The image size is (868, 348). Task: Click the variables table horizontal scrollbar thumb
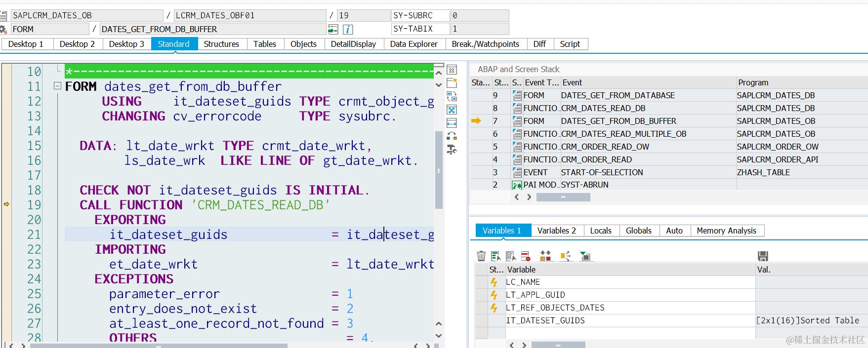point(558,345)
